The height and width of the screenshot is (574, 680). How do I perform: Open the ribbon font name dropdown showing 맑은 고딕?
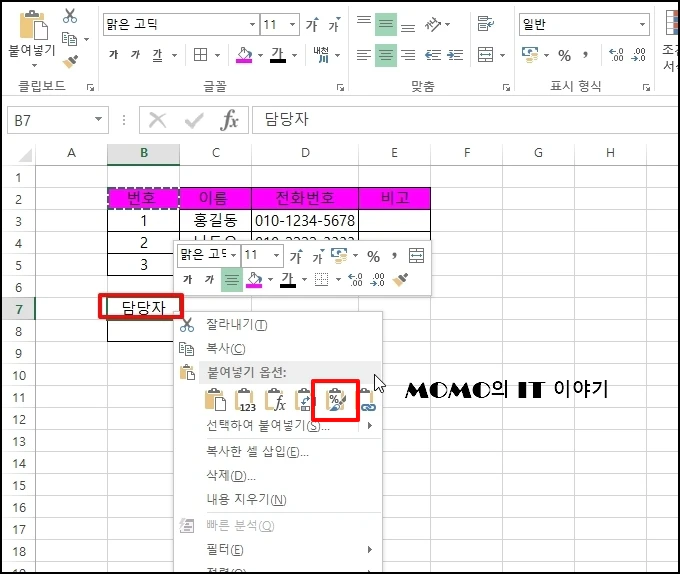(x=252, y=24)
